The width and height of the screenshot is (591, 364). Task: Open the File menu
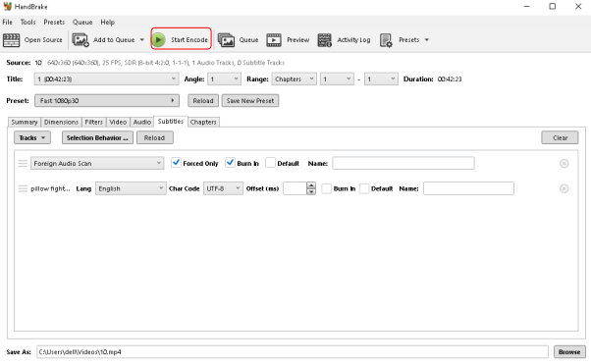click(x=7, y=23)
